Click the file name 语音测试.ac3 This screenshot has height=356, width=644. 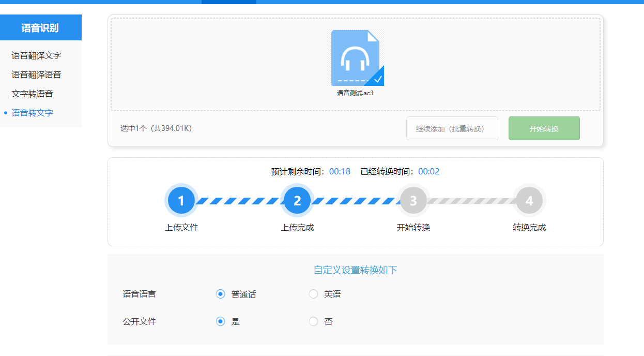click(355, 93)
